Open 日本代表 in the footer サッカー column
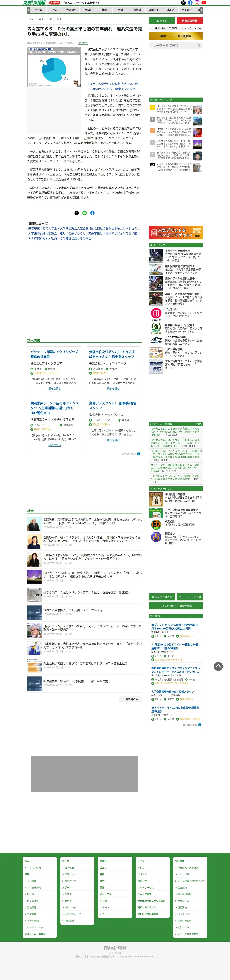 tap(69, 868)
